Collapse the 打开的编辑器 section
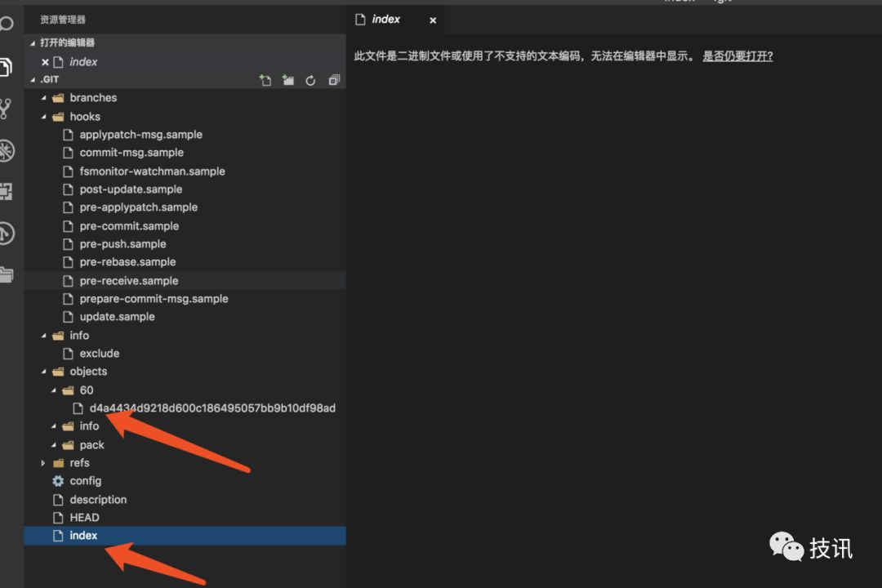 pos(33,42)
